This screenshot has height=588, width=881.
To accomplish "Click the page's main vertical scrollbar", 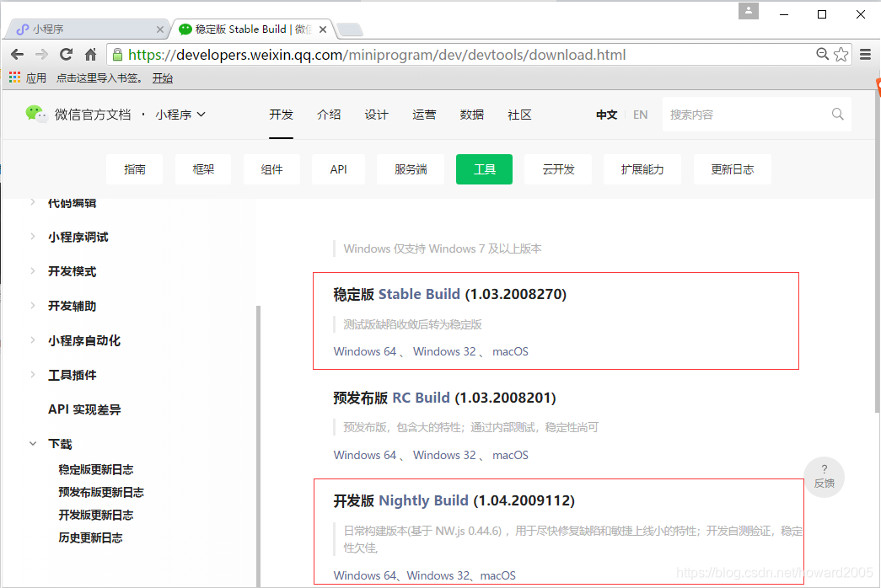I will click(x=878, y=253).
